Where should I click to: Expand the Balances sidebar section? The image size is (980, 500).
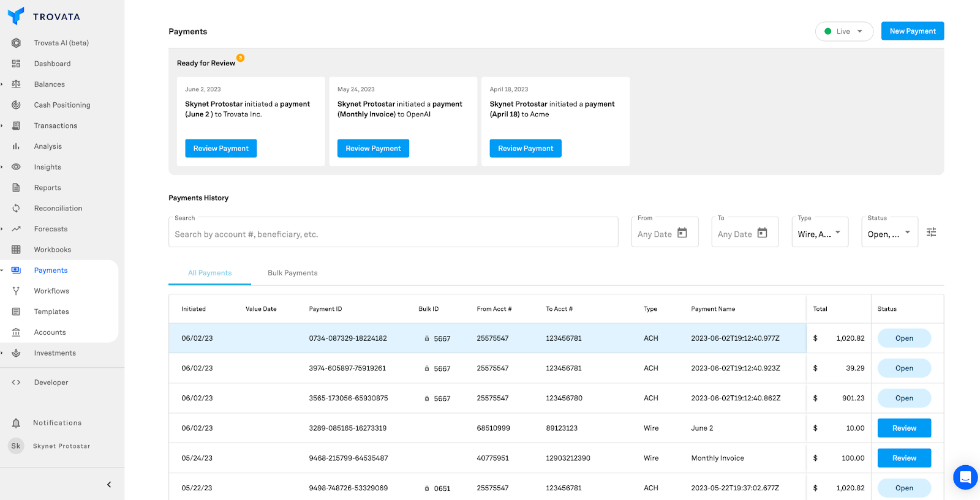(2, 84)
